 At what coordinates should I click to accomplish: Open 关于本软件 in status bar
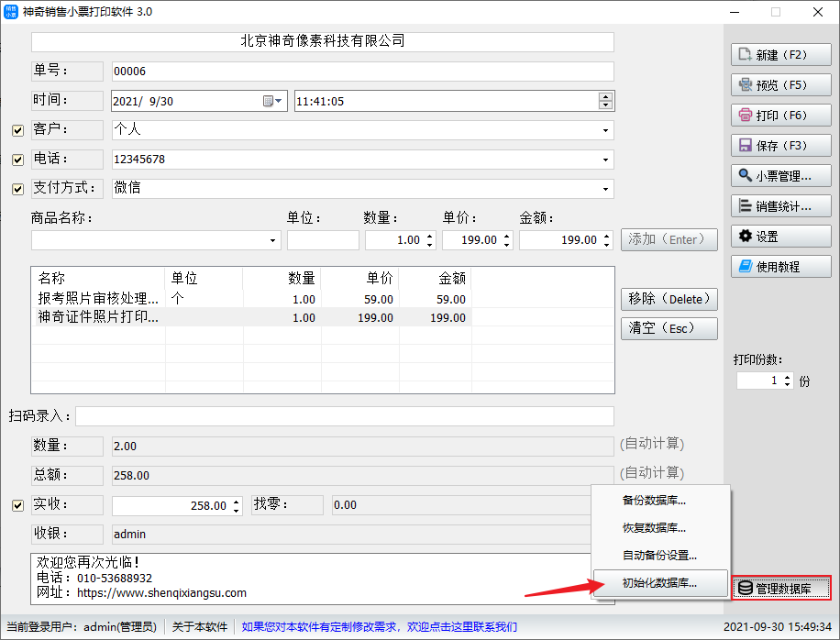(x=200, y=626)
